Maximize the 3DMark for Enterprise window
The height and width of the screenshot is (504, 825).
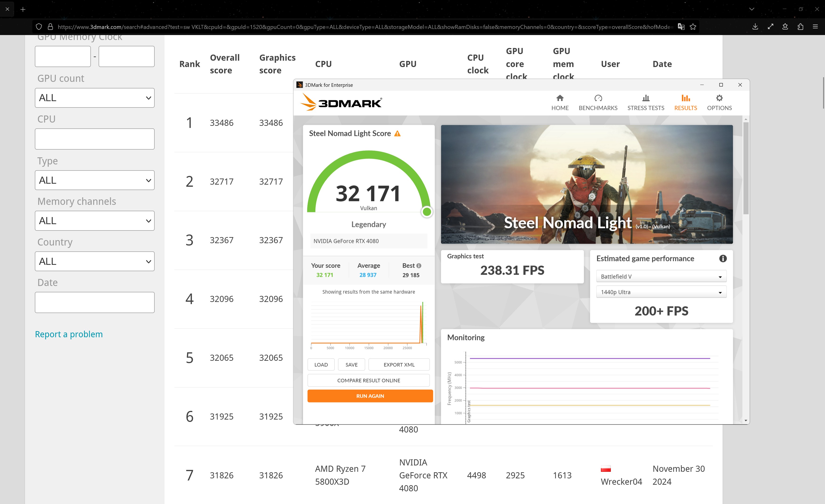[x=721, y=85]
